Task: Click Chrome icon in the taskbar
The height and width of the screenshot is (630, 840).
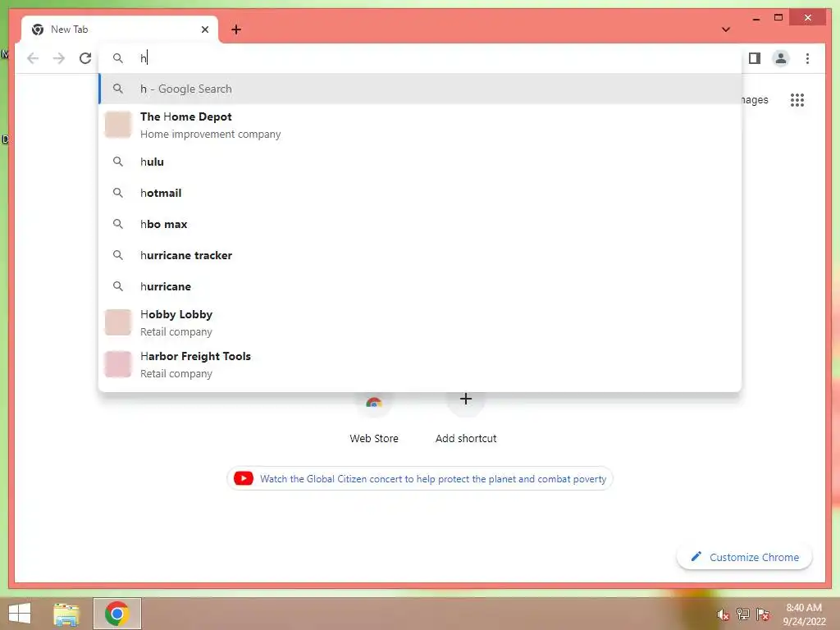Action: 116,614
